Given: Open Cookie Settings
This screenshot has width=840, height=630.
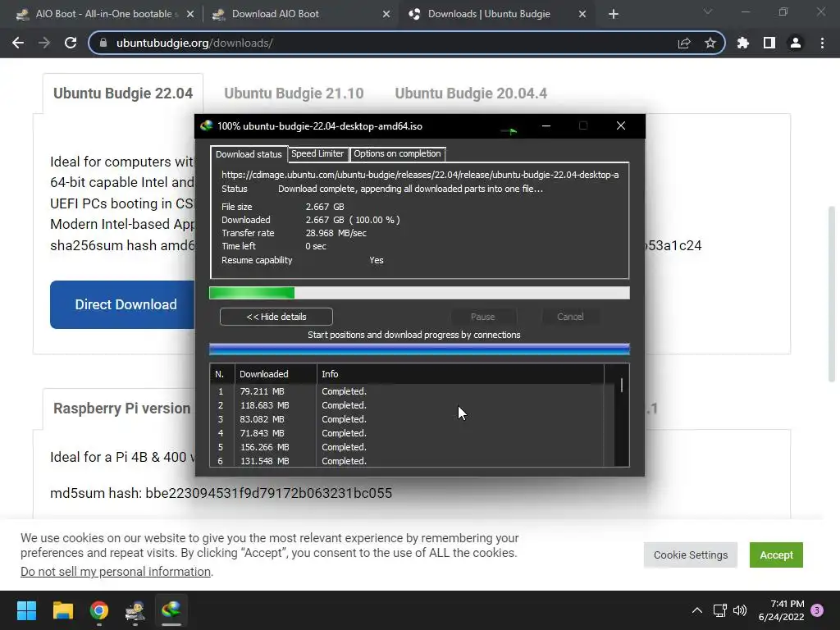Looking at the screenshot, I should tap(690, 555).
